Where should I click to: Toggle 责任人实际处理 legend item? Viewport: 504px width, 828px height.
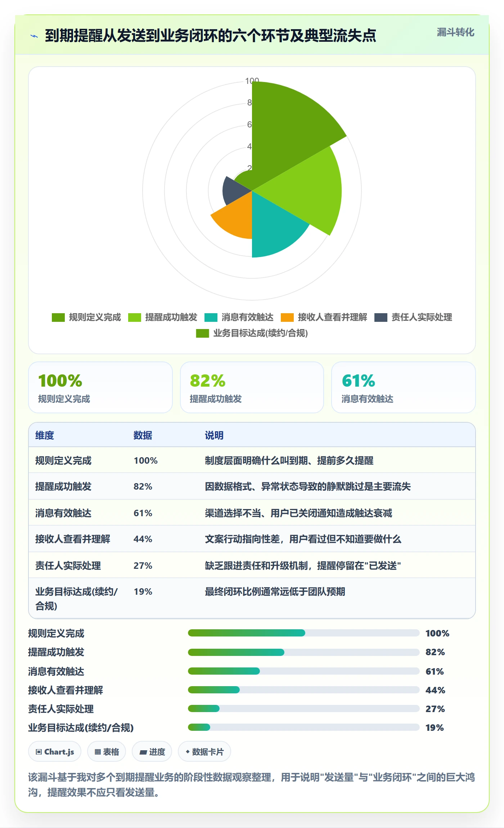[413, 318]
